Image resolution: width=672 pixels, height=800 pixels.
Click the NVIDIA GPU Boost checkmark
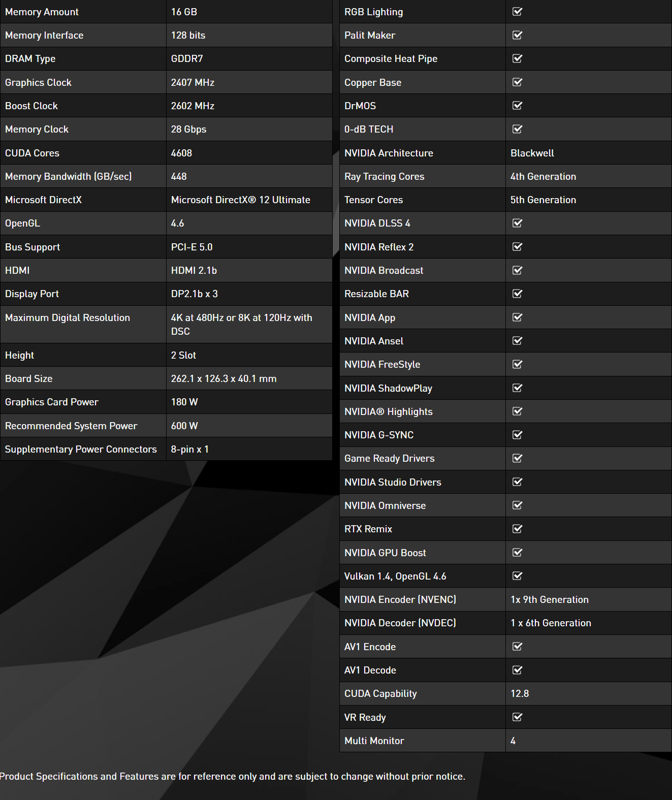[518, 553]
